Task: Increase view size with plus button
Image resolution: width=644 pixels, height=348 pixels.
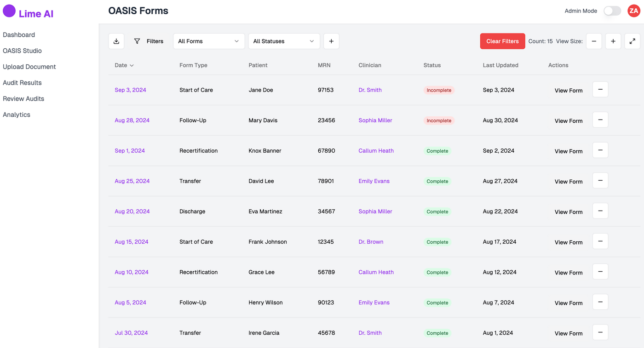Action: [613, 41]
